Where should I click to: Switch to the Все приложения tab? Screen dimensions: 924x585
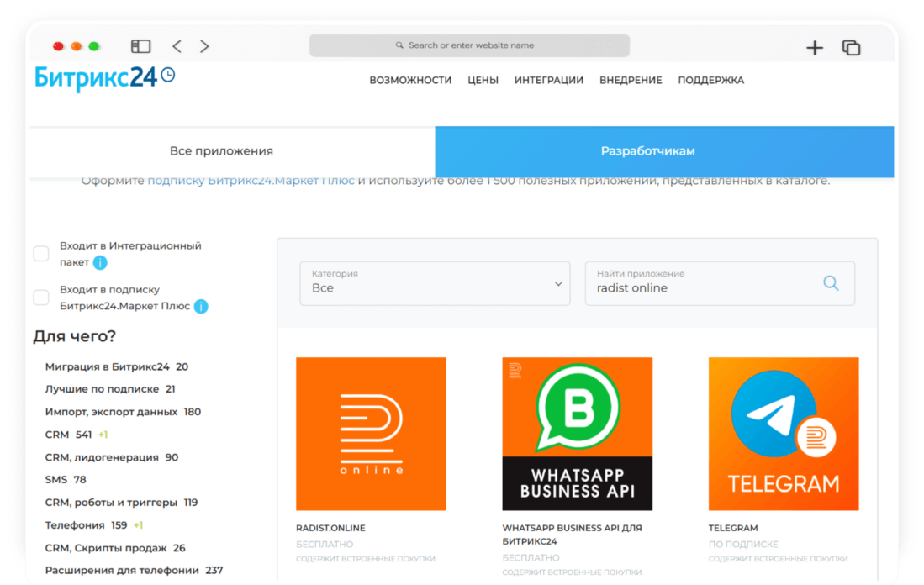pos(233,151)
